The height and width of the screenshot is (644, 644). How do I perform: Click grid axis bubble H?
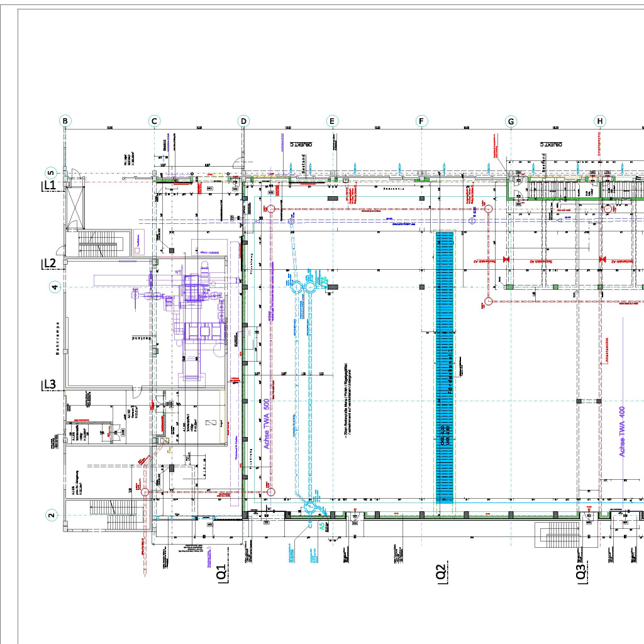(600, 121)
